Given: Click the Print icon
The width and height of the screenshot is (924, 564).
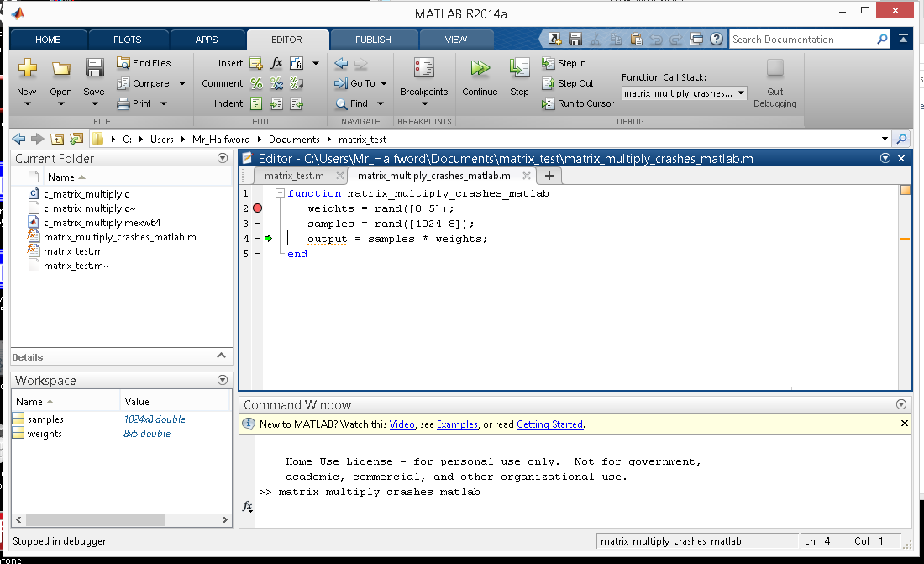Looking at the screenshot, I should click(123, 104).
